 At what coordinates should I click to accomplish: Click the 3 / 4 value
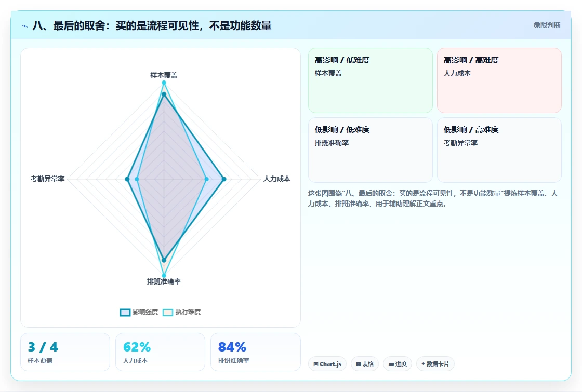[43, 347]
